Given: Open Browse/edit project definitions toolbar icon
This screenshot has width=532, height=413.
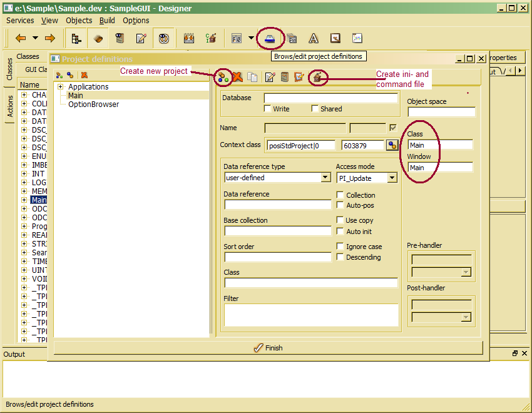Looking at the screenshot, I should 270,38.
